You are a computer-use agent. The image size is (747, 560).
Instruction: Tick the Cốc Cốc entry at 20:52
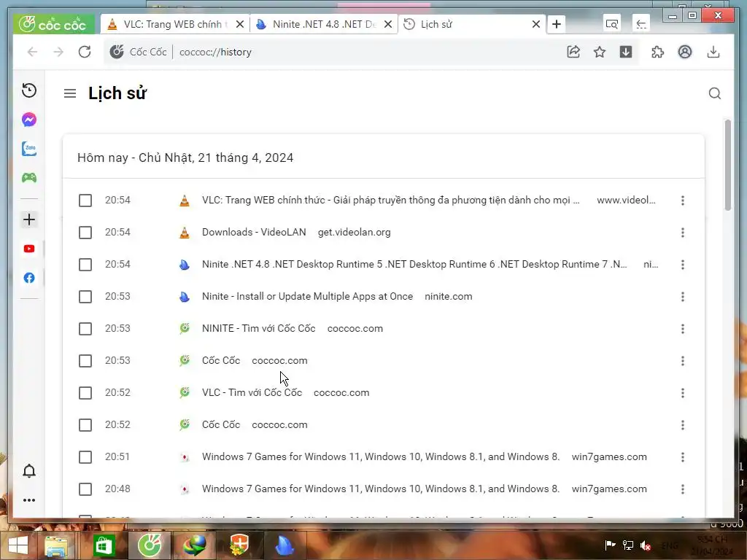point(85,425)
